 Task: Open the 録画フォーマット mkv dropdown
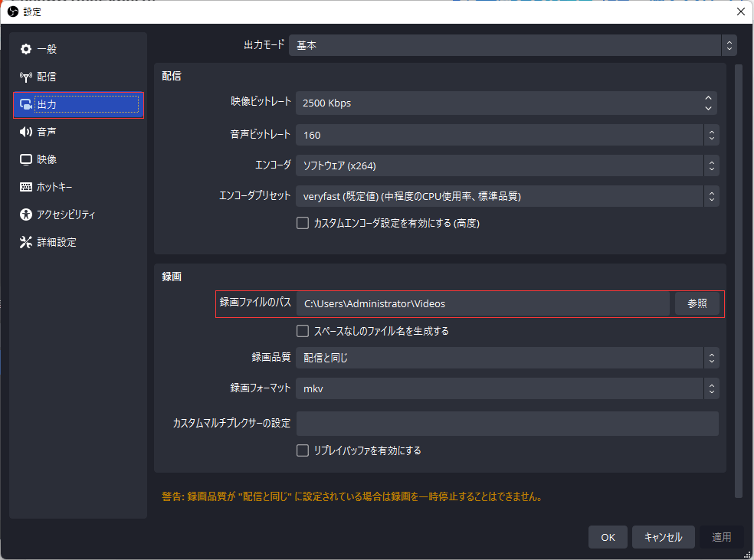click(506, 388)
